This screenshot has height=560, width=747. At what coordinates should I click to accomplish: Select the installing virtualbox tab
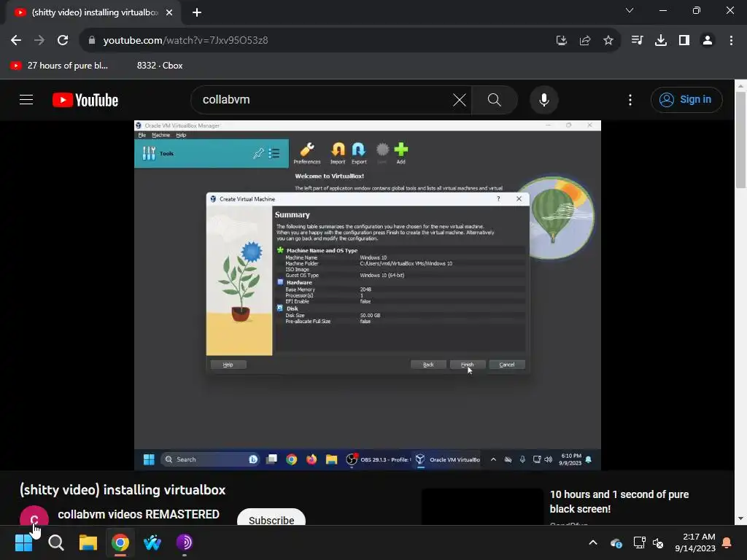point(93,12)
